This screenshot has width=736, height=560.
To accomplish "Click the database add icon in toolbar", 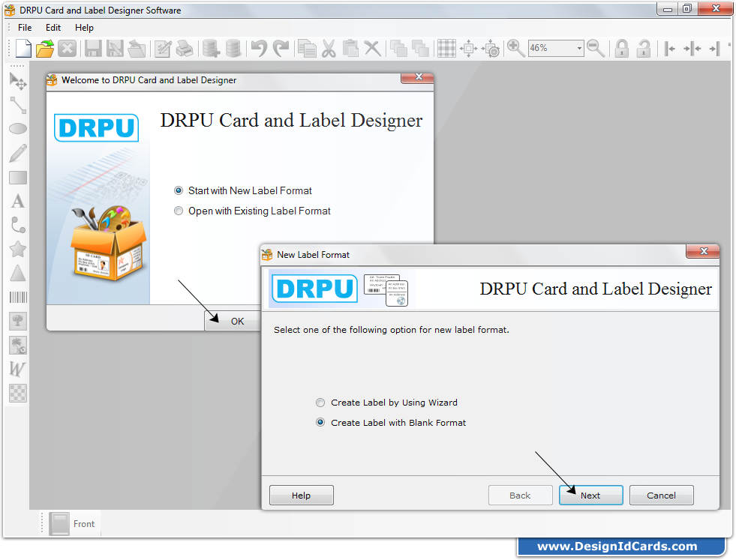I will pyautogui.click(x=211, y=48).
